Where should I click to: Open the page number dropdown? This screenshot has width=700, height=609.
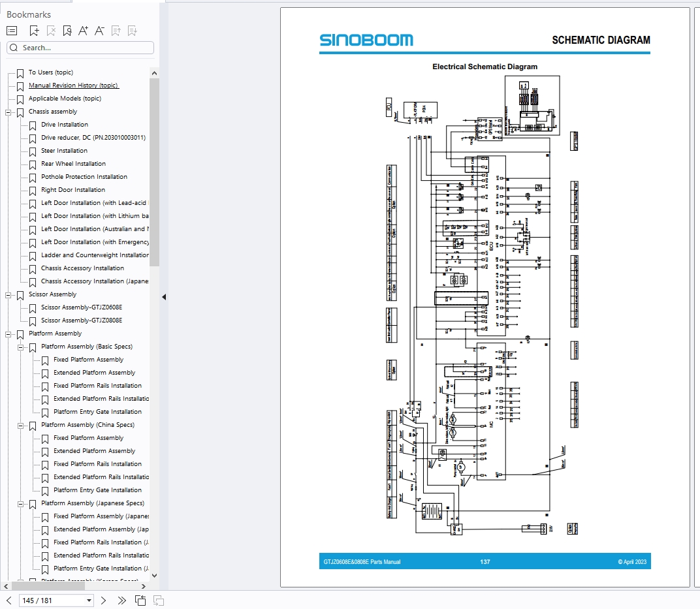click(88, 600)
